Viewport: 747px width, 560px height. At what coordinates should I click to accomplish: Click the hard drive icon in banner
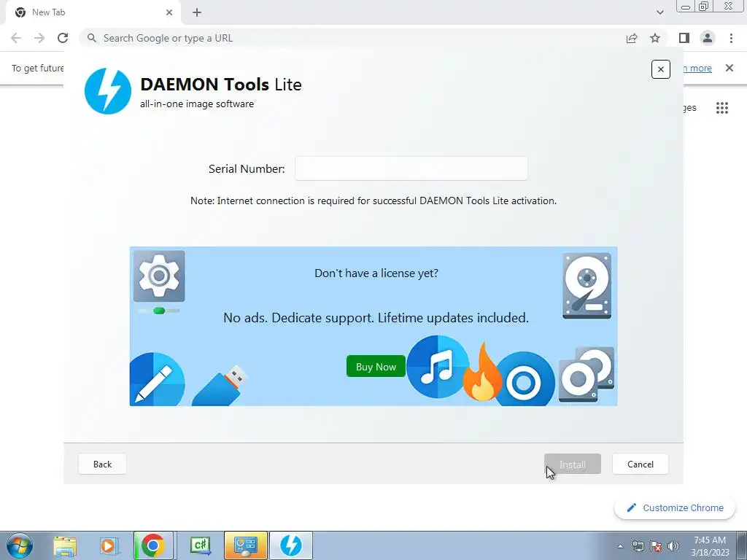pyautogui.click(x=587, y=286)
